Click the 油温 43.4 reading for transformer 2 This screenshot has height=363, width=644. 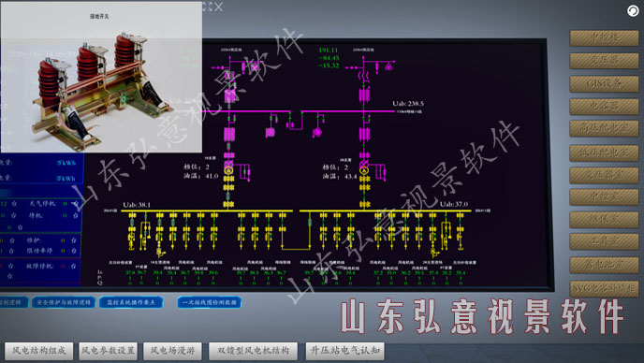pyautogui.click(x=339, y=176)
